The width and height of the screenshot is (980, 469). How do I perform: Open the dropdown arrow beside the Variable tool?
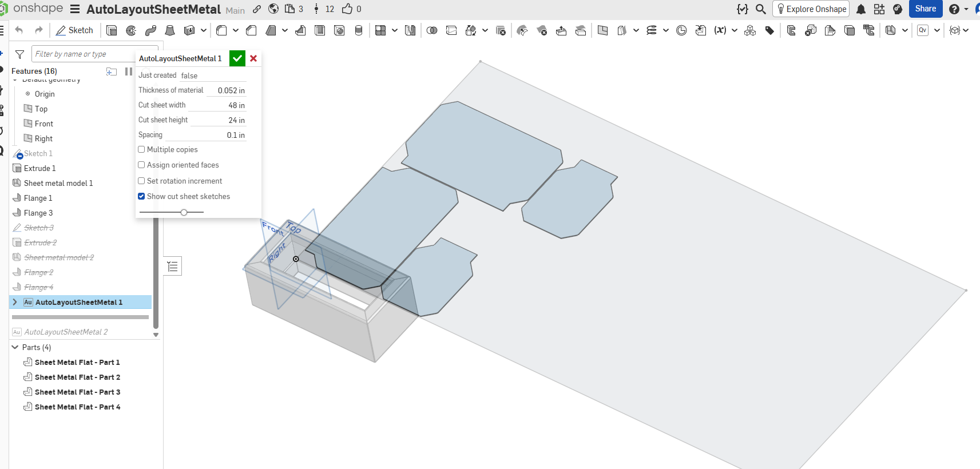(735, 30)
